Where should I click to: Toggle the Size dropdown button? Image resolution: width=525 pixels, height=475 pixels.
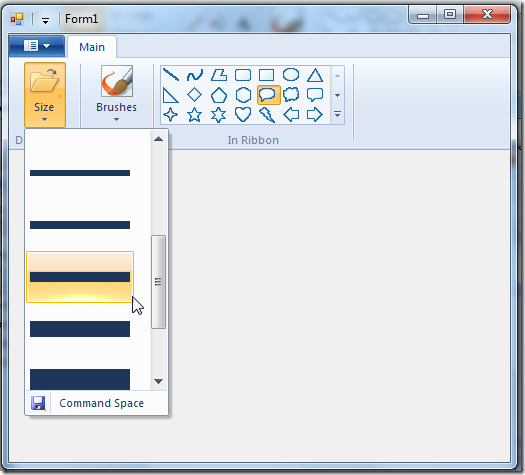pos(45,95)
